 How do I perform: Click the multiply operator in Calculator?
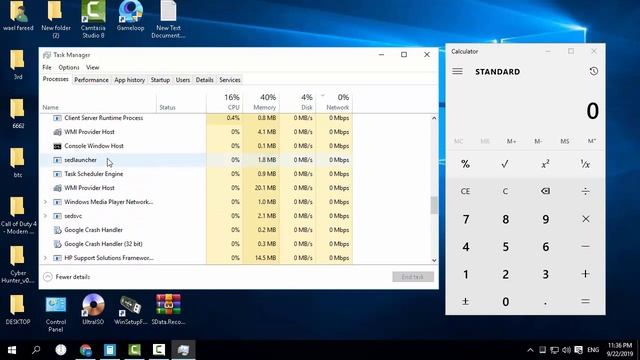(x=585, y=219)
